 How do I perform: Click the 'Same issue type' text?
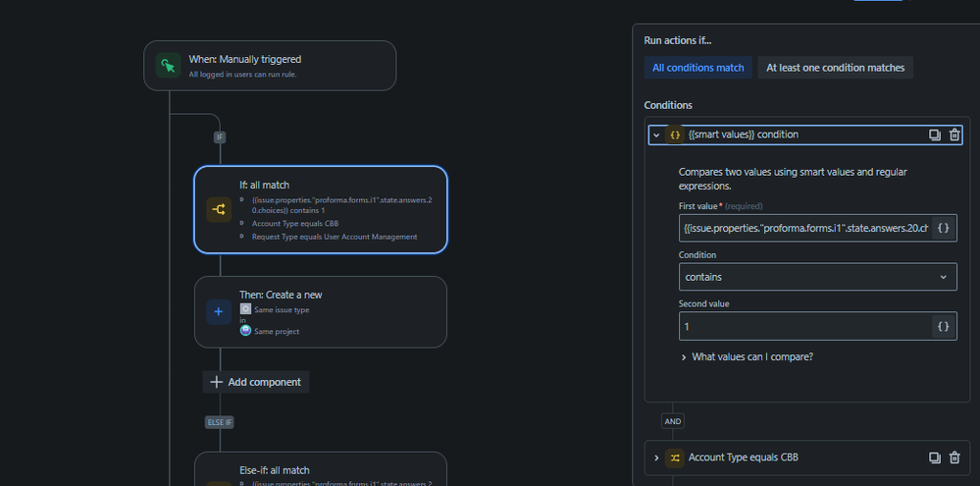pos(282,309)
